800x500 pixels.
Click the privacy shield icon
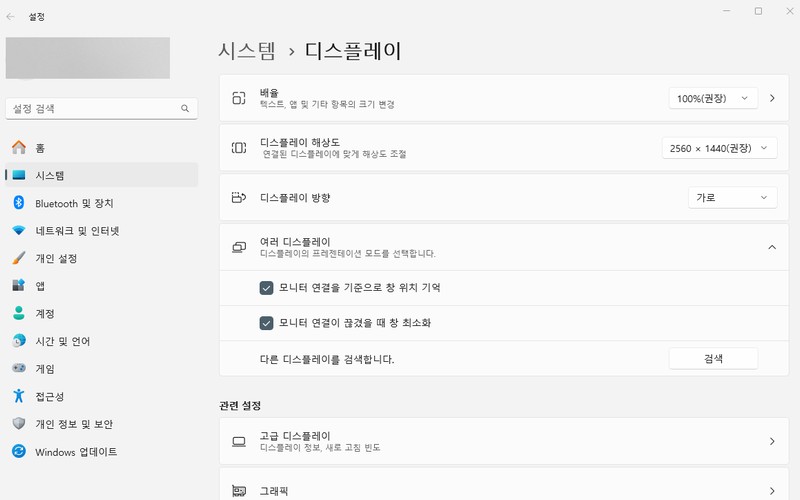point(19,423)
